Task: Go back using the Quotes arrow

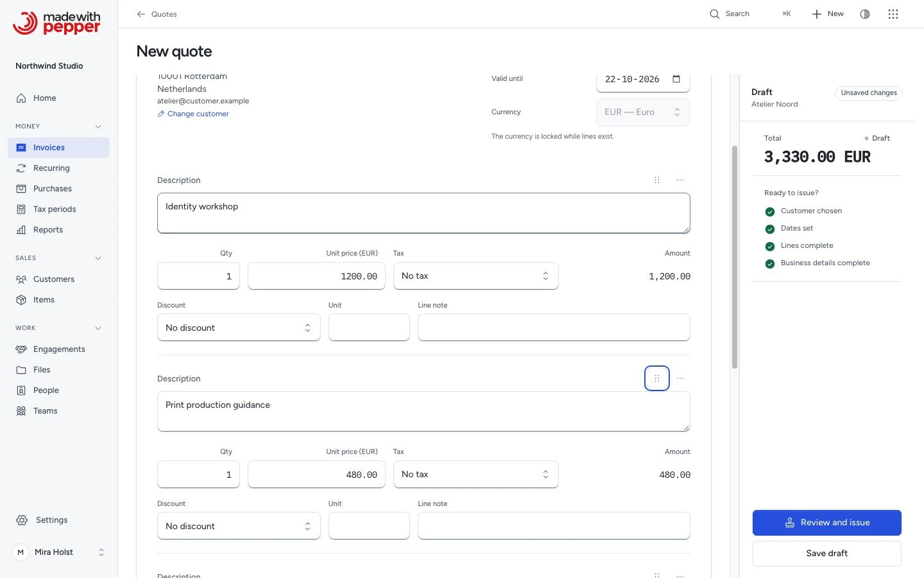Action: coord(141,14)
